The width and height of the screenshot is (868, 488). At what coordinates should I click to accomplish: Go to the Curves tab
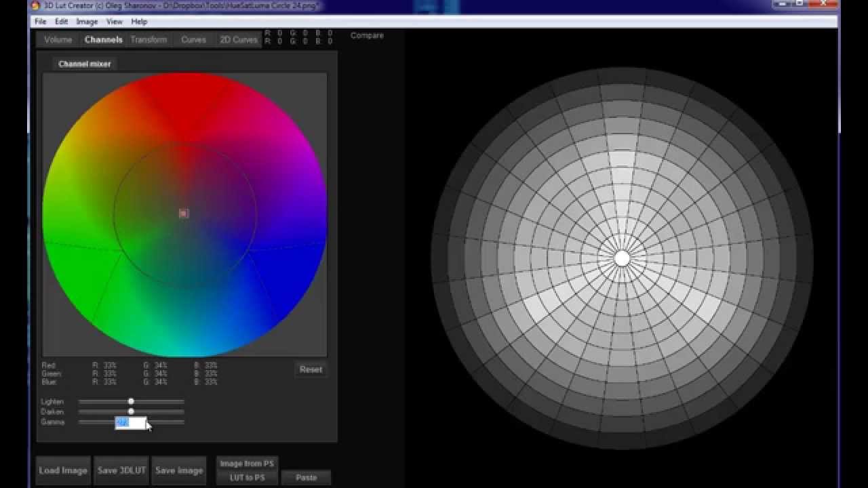point(193,40)
